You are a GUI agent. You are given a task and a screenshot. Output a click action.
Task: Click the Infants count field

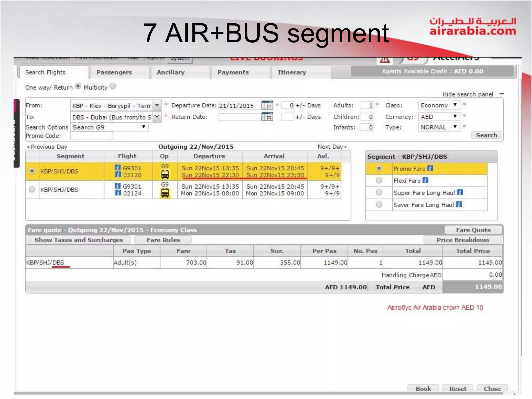tap(367, 127)
